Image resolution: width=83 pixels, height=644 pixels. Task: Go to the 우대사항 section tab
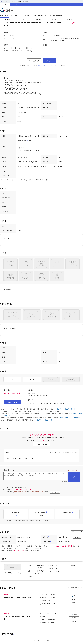(38, 20)
